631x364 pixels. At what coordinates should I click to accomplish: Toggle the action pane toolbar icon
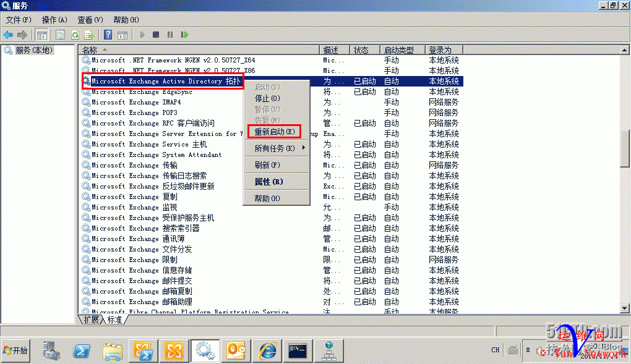pyautogui.click(x=122, y=35)
